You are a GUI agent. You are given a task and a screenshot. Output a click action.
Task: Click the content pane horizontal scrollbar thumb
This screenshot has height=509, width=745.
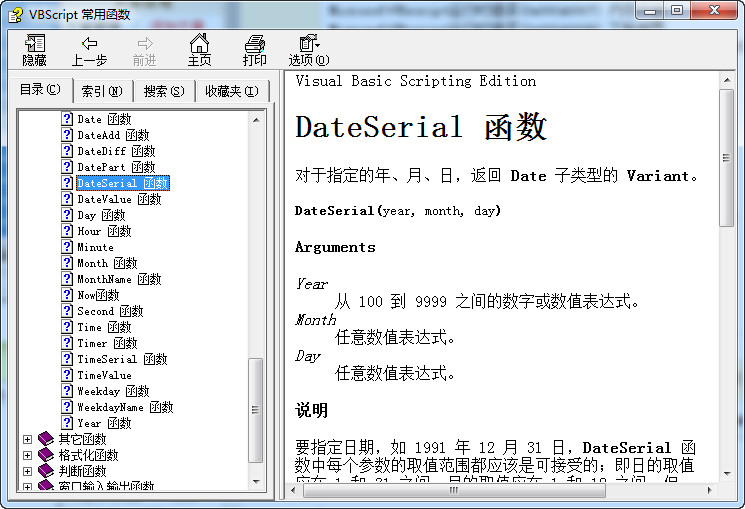[x=454, y=490]
